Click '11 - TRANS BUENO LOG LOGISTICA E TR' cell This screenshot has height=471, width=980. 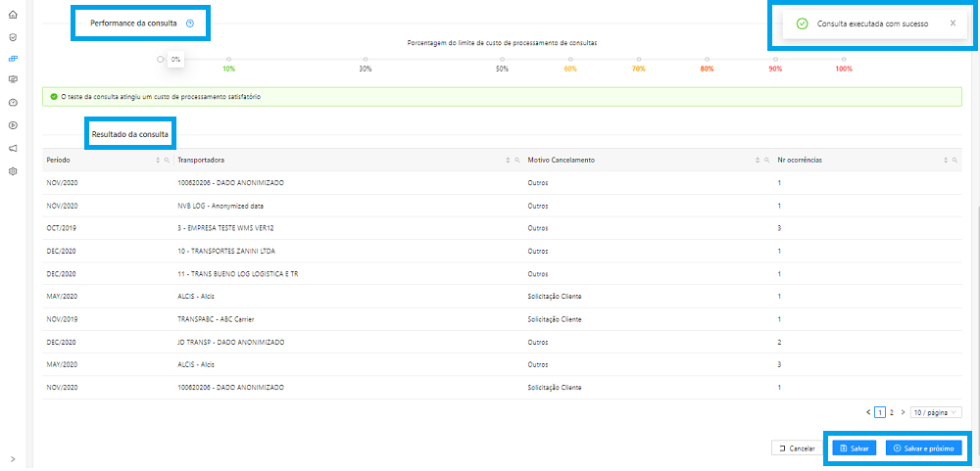coord(237,274)
